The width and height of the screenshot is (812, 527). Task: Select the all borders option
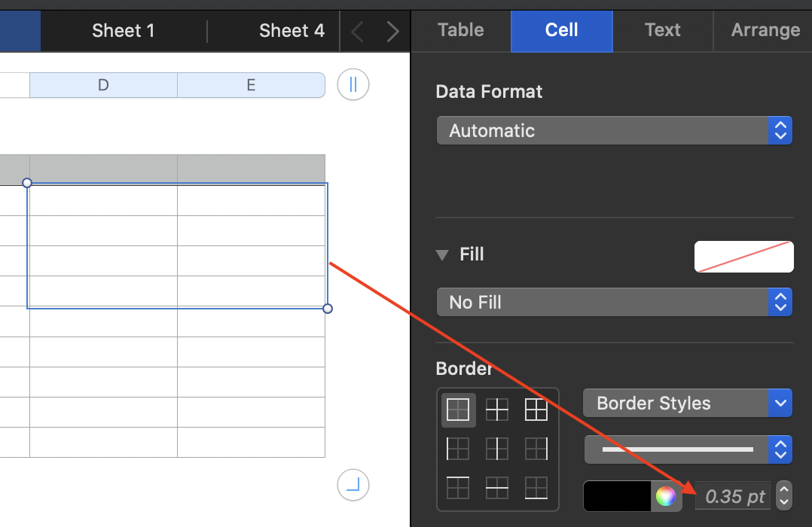click(536, 410)
